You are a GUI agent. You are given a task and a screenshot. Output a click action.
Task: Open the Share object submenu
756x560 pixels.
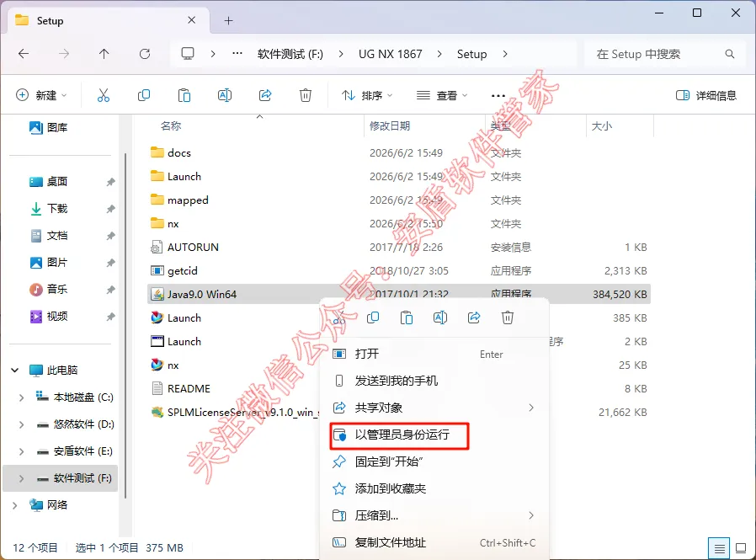coord(434,408)
